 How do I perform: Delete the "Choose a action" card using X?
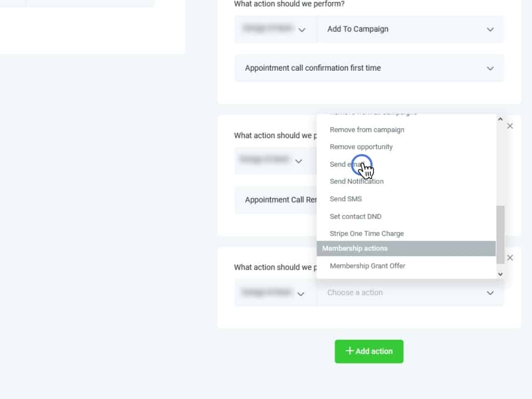tap(510, 258)
